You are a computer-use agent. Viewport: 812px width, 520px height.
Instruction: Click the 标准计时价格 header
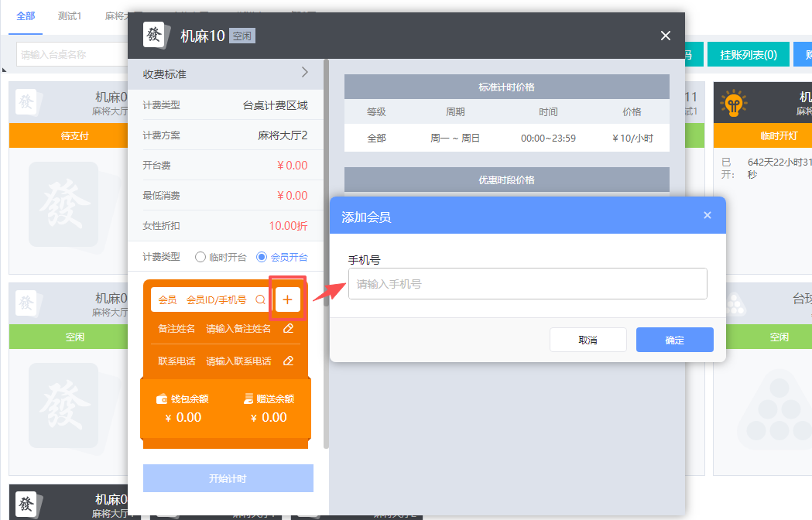coord(506,87)
